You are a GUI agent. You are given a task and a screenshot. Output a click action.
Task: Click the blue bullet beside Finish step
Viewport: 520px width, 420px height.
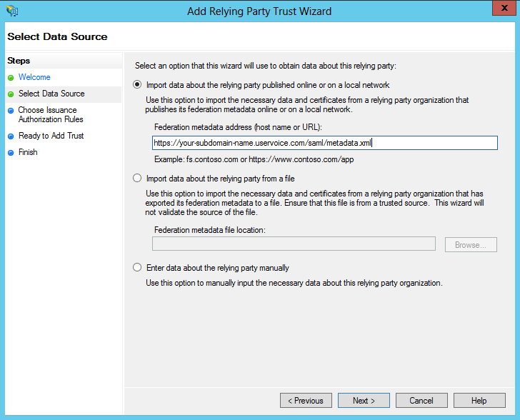coord(11,153)
